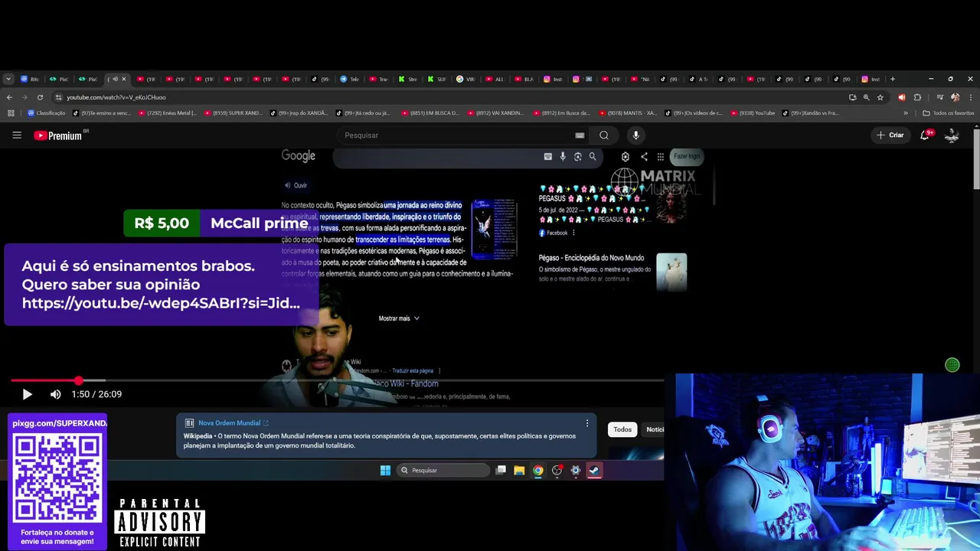Open YouTube notifications bell
The width and height of the screenshot is (980, 551).
[x=925, y=135]
